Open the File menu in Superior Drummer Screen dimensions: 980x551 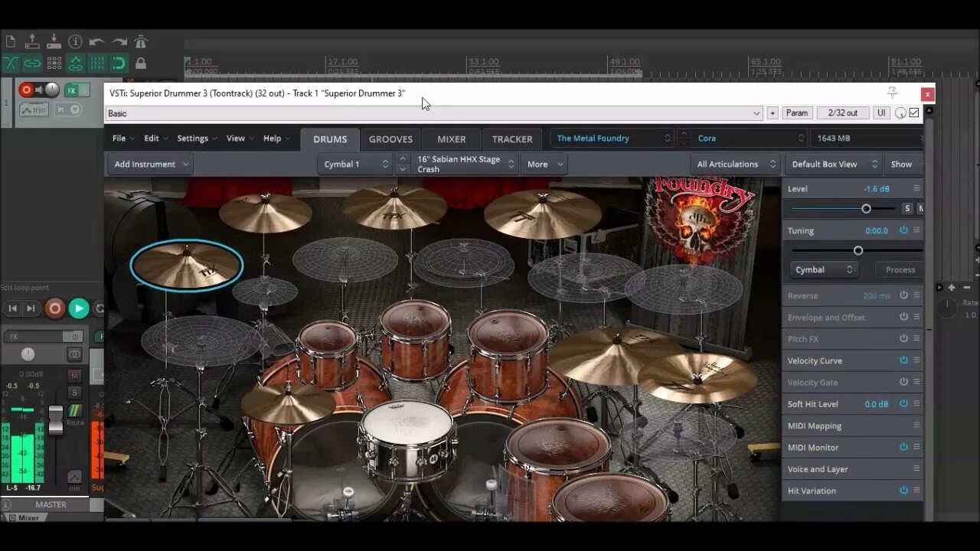coord(122,139)
